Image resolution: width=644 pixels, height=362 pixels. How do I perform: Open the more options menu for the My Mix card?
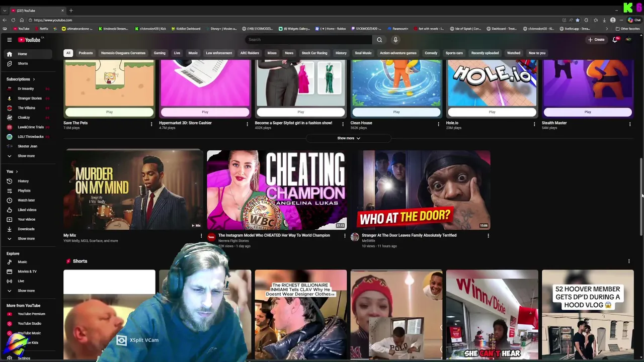(x=201, y=236)
